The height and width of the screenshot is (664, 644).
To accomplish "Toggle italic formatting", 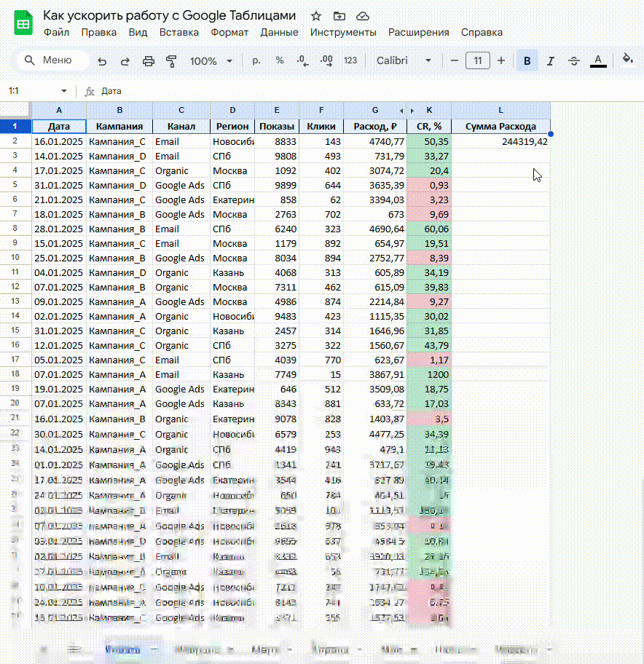I will (550, 61).
